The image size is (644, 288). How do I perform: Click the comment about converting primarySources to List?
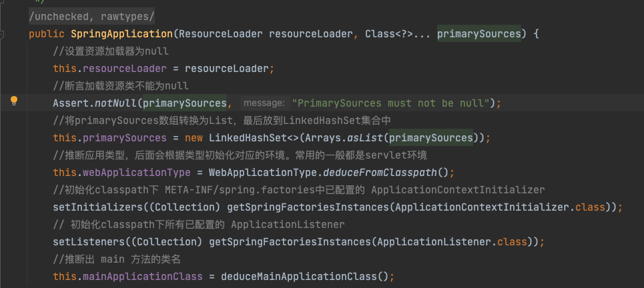point(220,121)
